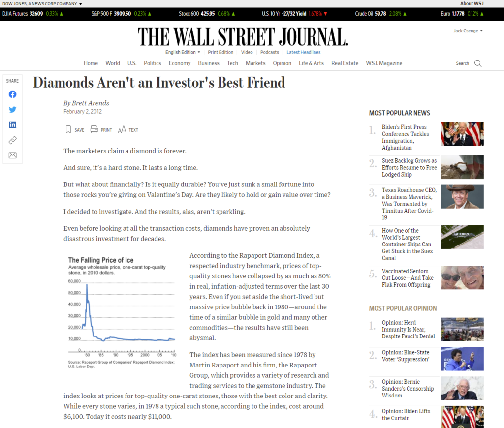This screenshot has width=504, height=428.
Task: Open the Real Estate section
Action: click(x=345, y=63)
